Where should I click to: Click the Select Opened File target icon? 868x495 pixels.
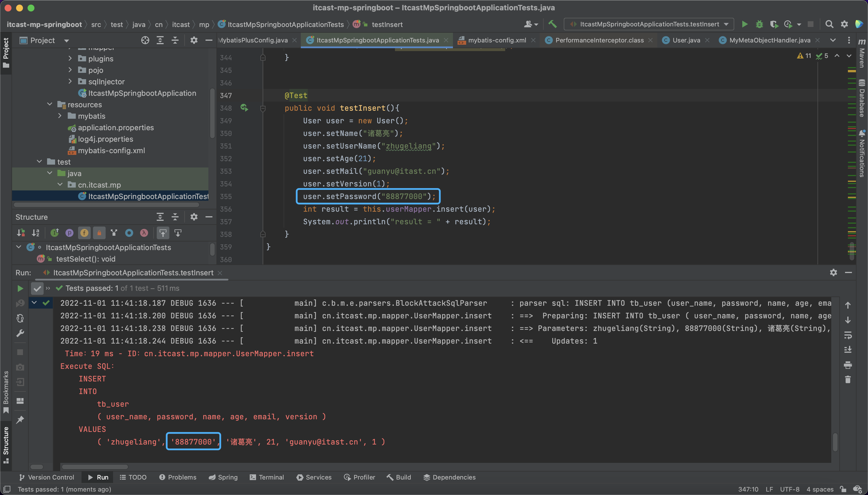coord(145,40)
